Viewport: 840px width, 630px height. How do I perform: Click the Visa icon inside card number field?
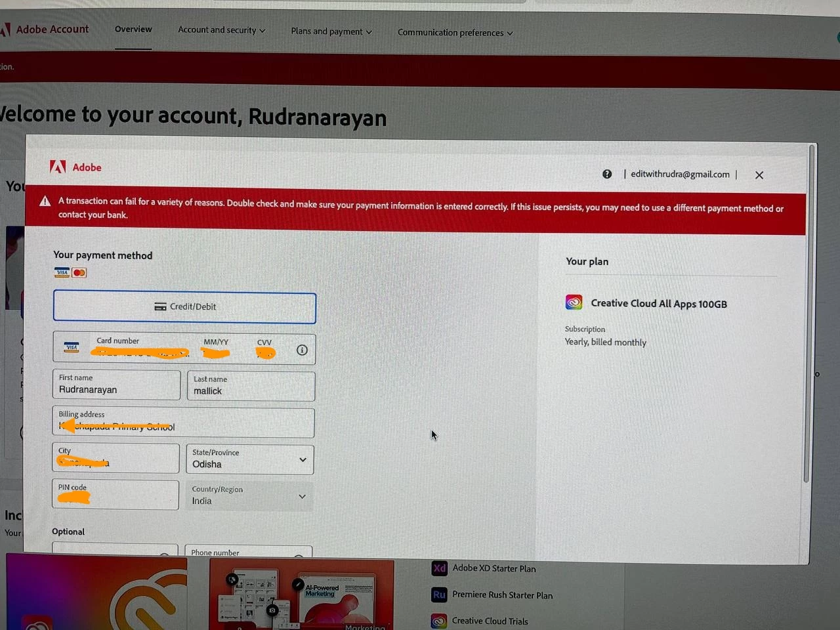click(x=72, y=347)
